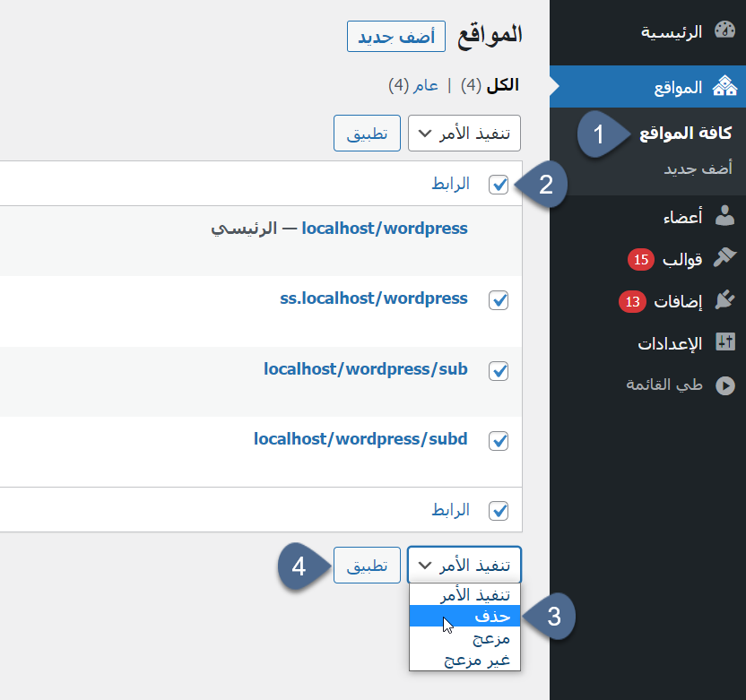Uncheck the ss.localhost/wordpress site checkbox
The width and height of the screenshot is (746, 700).
[499, 300]
